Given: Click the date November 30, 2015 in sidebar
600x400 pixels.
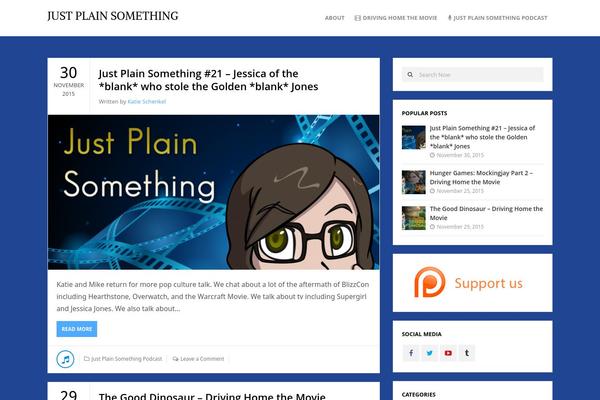Looking at the screenshot, I should (x=460, y=155).
